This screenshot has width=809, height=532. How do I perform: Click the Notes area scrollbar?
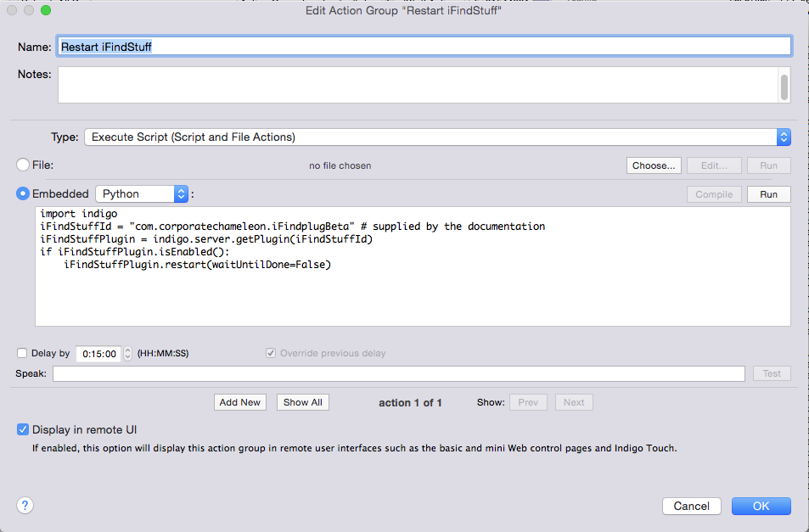coord(784,87)
